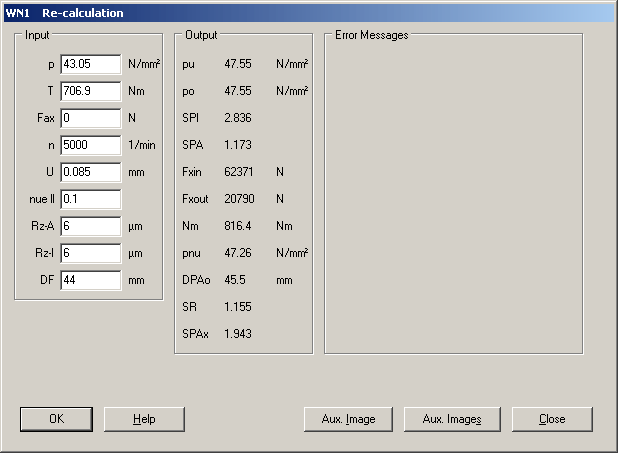The image size is (618, 453).
Task: Close the Re-calculation dialog via Close button
Action: tap(552, 419)
